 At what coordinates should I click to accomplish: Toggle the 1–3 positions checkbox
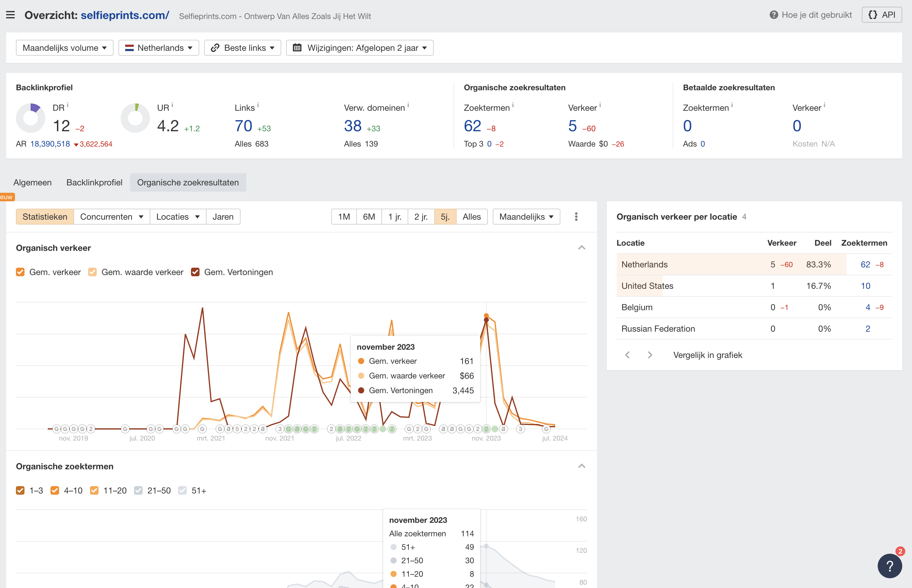20,490
